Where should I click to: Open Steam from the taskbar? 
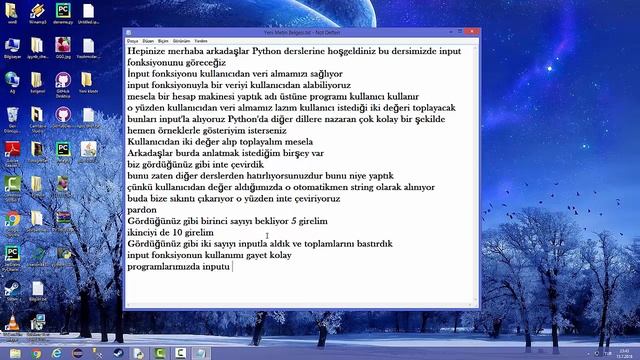pyautogui.click(x=118, y=353)
